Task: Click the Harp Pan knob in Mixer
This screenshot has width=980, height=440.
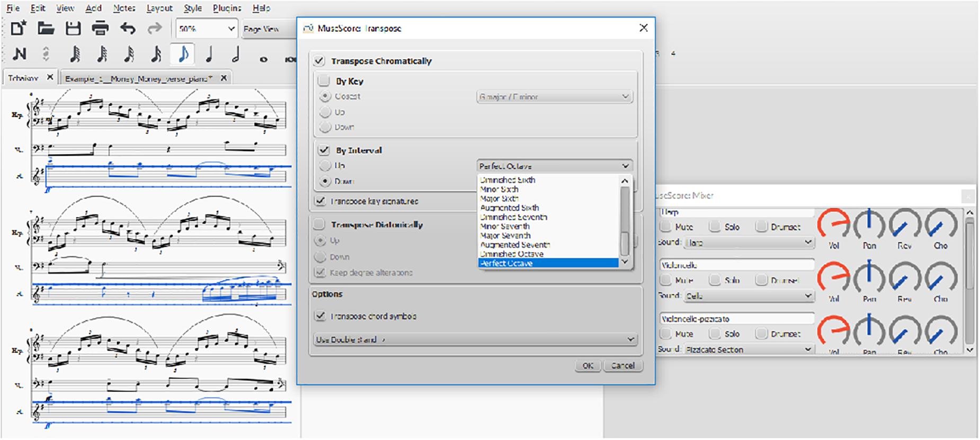Action: (869, 225)
